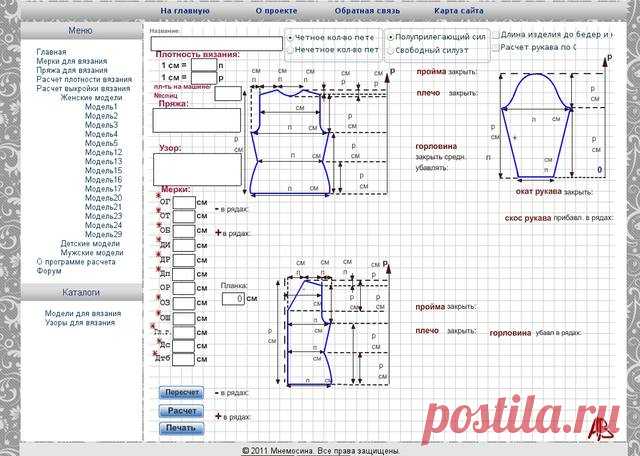Tick 'Длина изделия до бедер' checkbox

pos(496,35)
